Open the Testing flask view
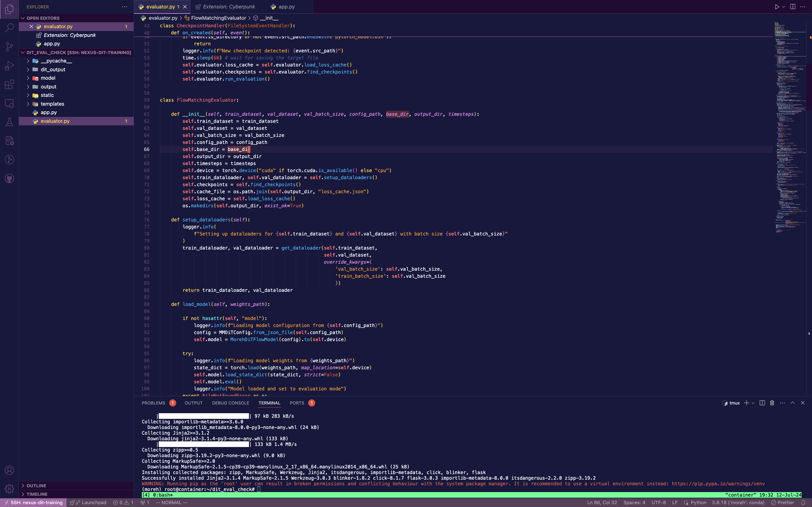The width and height of the screenshot is (812, 507). (x=9, y=122)
